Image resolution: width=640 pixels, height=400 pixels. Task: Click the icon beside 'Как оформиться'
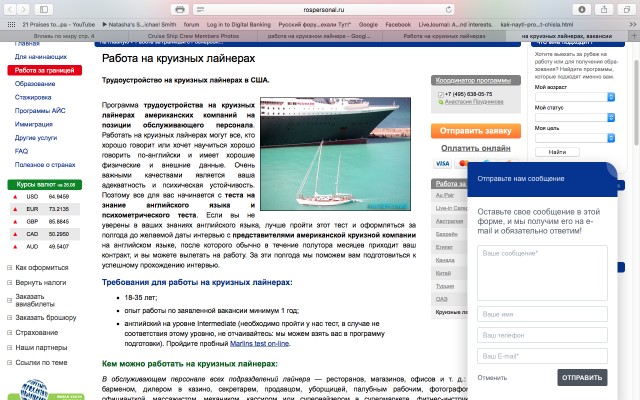click(8, 268)
